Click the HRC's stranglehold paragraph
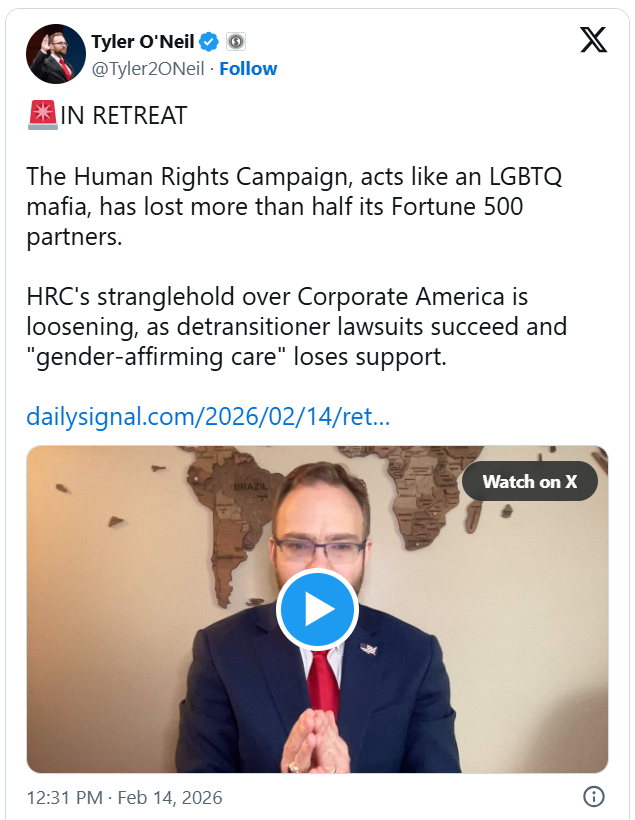The height and width of the screenshot is (820, 635). coord(296,327)
